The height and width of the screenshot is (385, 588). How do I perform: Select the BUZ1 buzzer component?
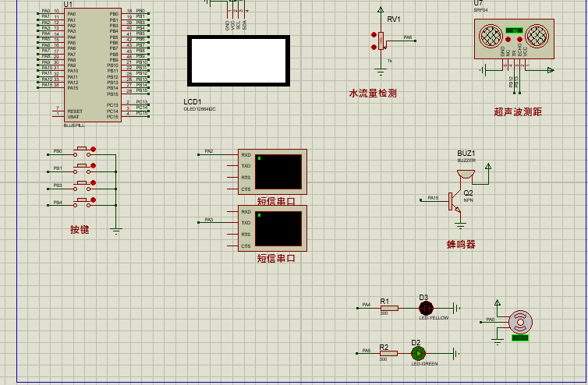466,175
